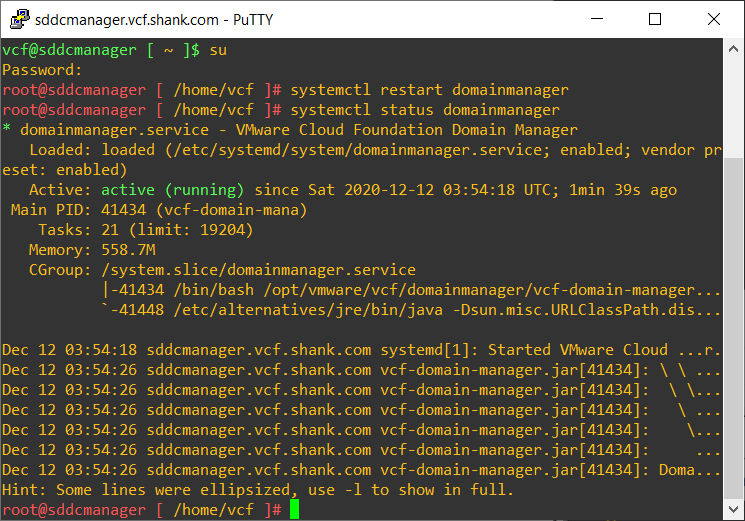The height and width of the screenshot is (521, 745).
Task: Click the '/bin/bash /opt/vmware/vcf/domainmanager' process line
Action: point(411,290)
